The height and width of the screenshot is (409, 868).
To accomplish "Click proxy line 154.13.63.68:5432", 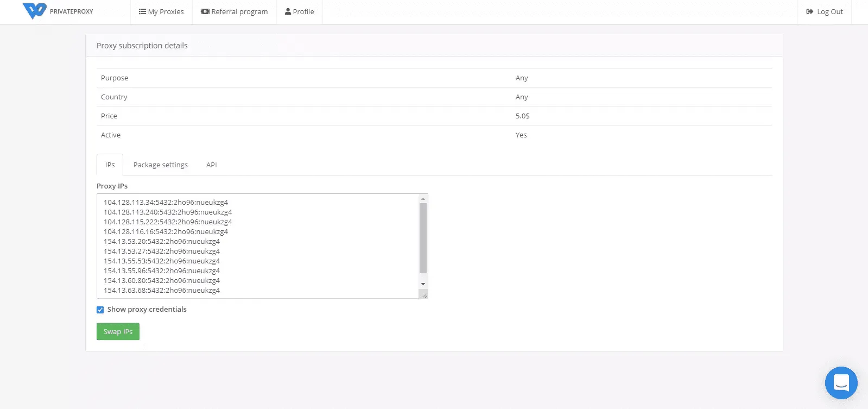I will [x=162, y=290].
